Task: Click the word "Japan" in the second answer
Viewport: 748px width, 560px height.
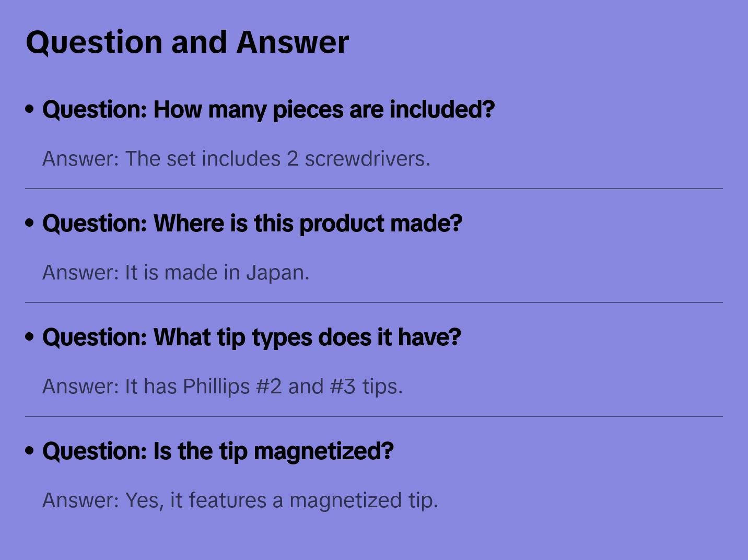Action: pos(277,273)
